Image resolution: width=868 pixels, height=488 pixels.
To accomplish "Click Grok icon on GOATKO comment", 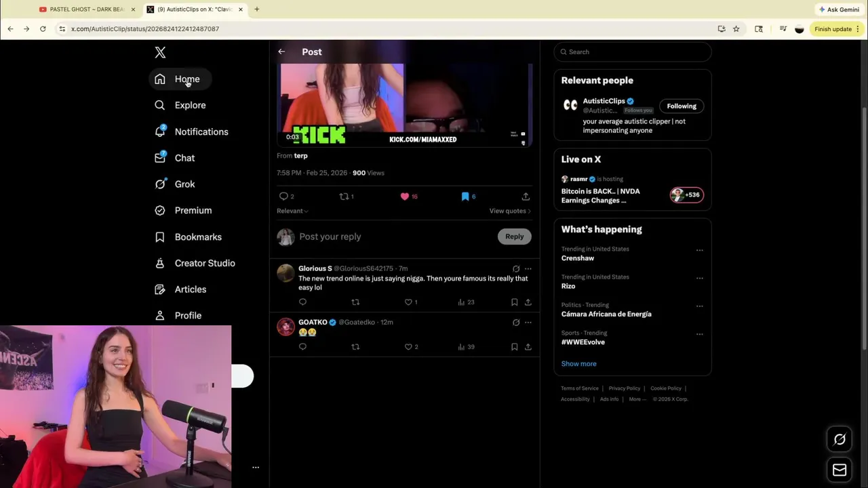I will [x=516, y=323].
